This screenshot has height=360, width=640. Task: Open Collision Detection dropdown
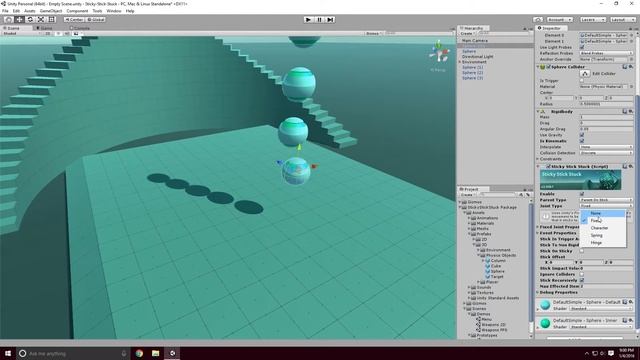pos(607,153)
